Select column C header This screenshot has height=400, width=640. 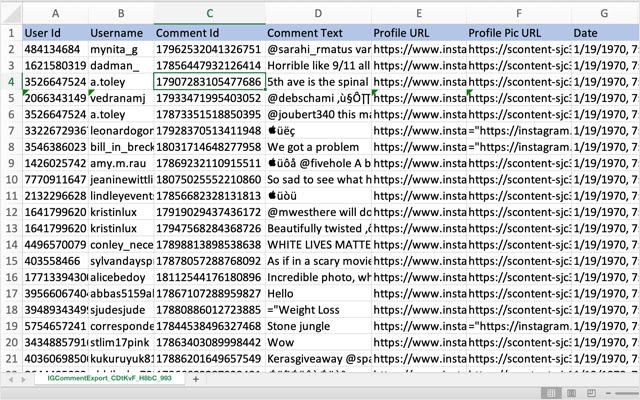[210, 13]
